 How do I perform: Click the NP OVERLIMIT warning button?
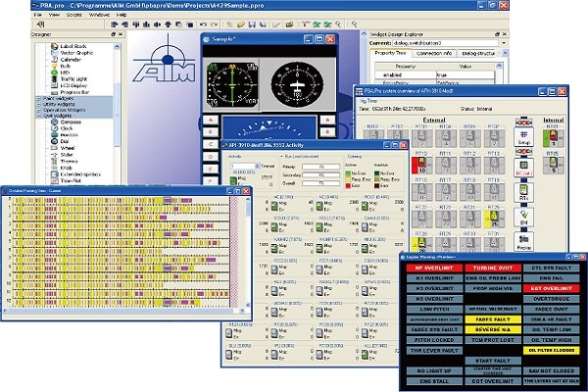pos(436,267)
